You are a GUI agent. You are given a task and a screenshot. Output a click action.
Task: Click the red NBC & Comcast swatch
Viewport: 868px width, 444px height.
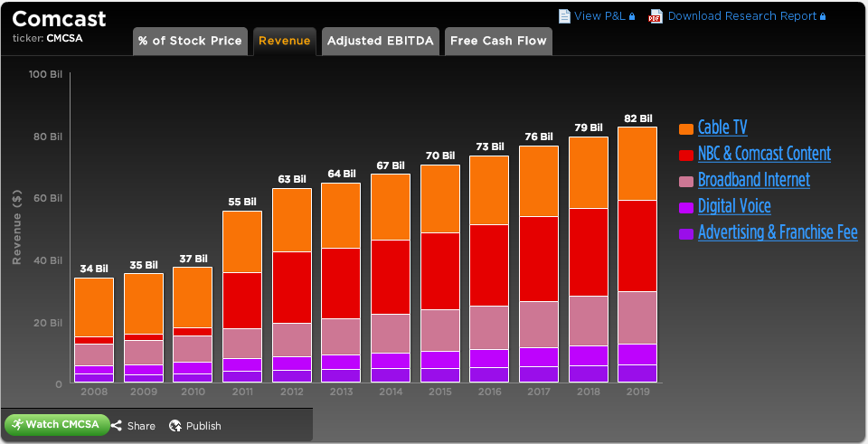[685, 155]
